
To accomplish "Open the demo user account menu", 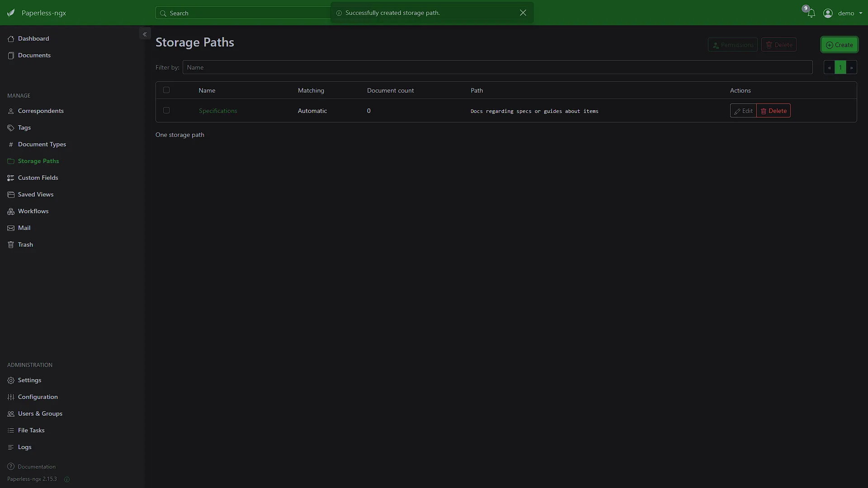I will 843,13.
